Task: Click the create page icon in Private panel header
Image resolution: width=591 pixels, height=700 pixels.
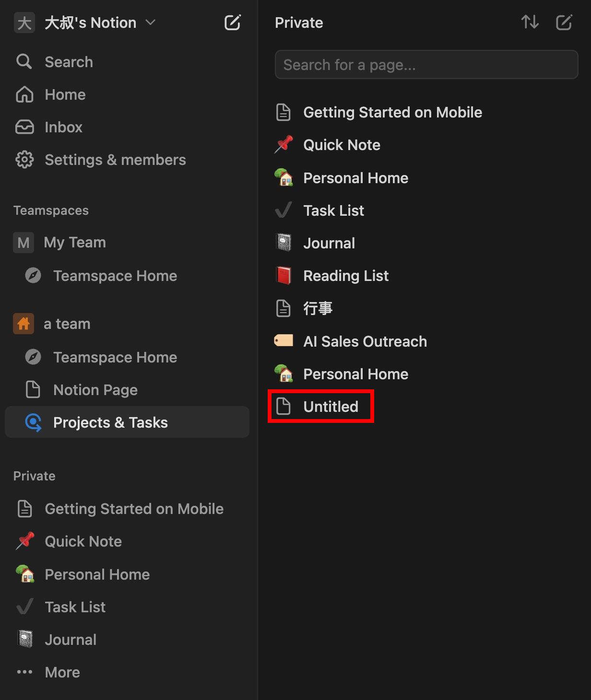Action: point(564,23)
